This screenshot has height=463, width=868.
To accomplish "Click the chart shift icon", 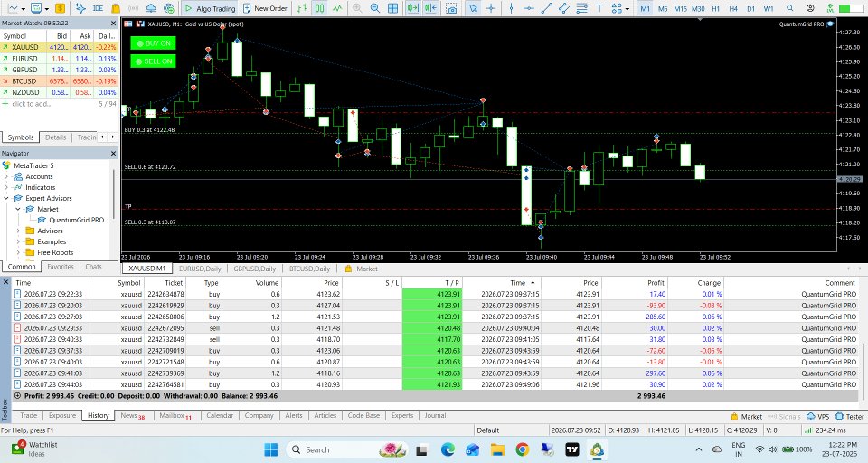I will click(x=430, y=8).
